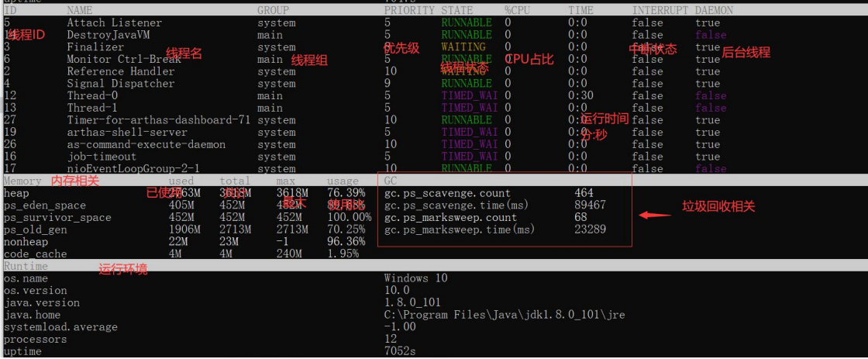Select the "os.version" runtime key
868x359 pixels.
click(x=36, y=291)
